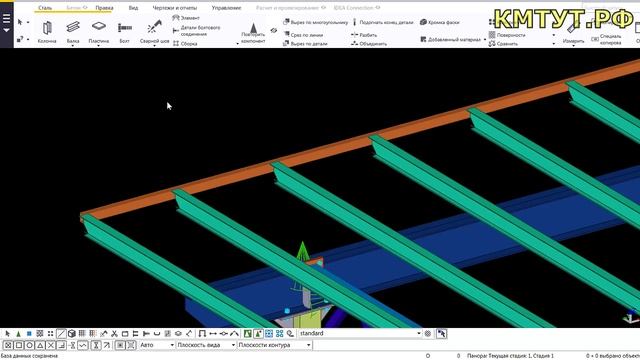Open the Авто snap depth dropdown
This screenshot has height=360, width=640.
pyautogui.click(x=172, y=345)
